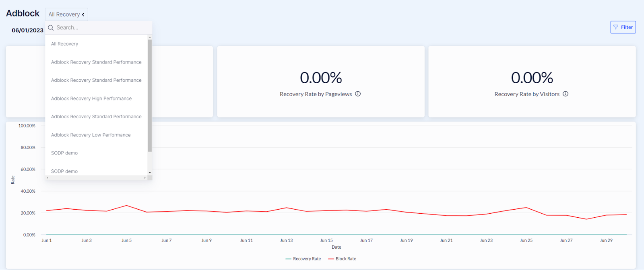Select All Recovery option in list
The height and width of the screenshot is (270, 644).
pos(64,44)
